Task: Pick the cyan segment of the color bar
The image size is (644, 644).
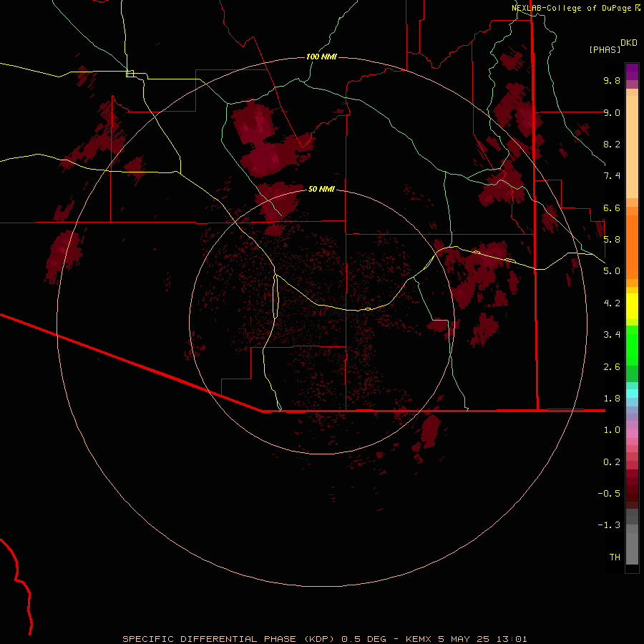Action: point(632,394)
